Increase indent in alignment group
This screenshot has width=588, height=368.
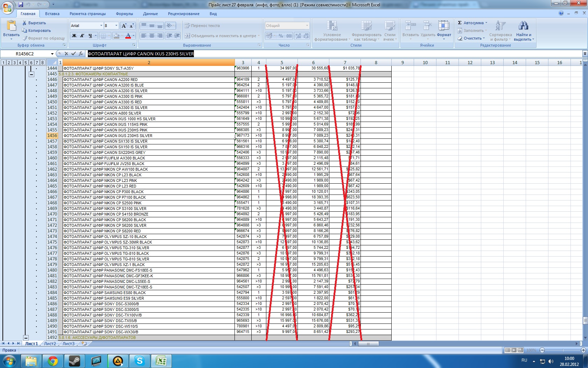coord(177,36)
